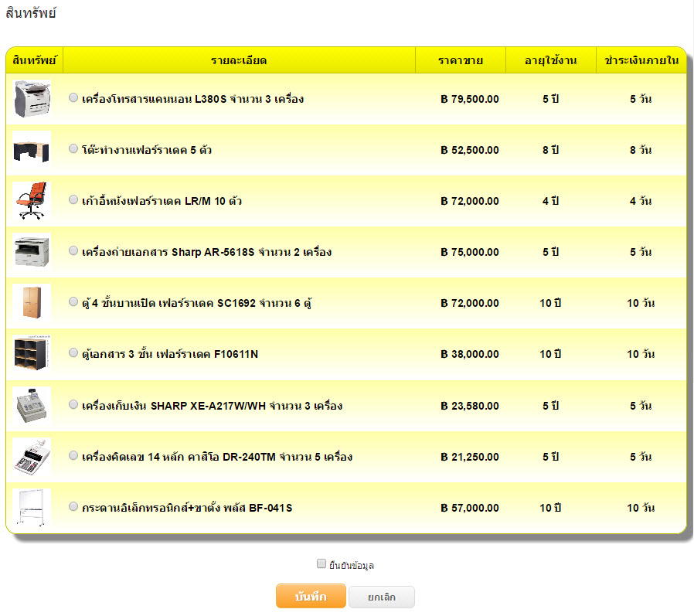Select the กระดานอิเล็กทรอนิกส์ BF-041S radio button
Screen dimensions: 694x616
click(73, 506)
